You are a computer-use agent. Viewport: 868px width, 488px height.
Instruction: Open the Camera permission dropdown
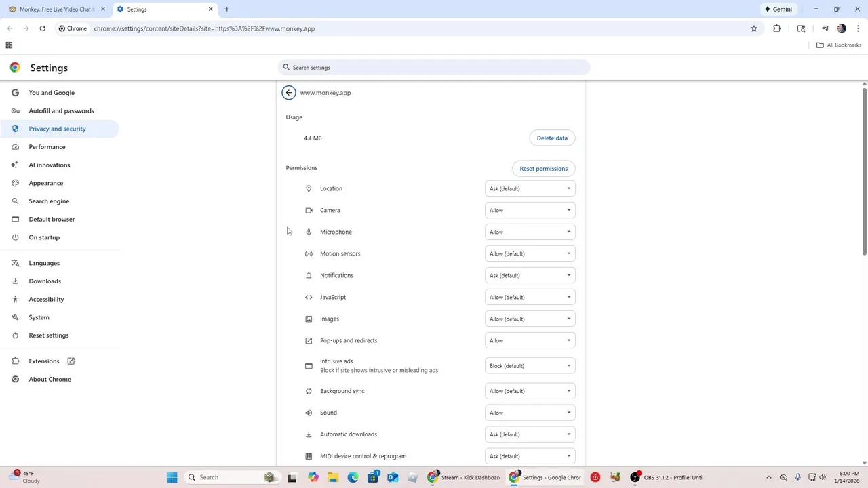(530, 210)
